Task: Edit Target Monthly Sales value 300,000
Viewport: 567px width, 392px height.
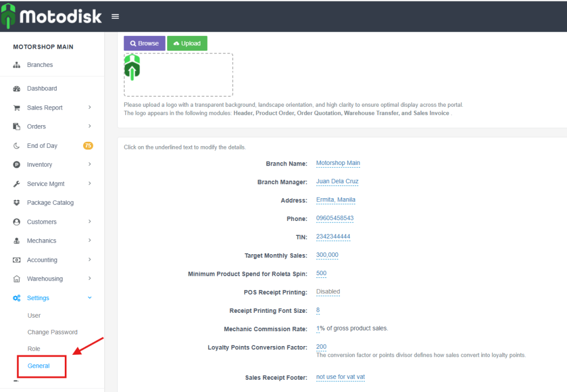Action: [x=327, y=255]
